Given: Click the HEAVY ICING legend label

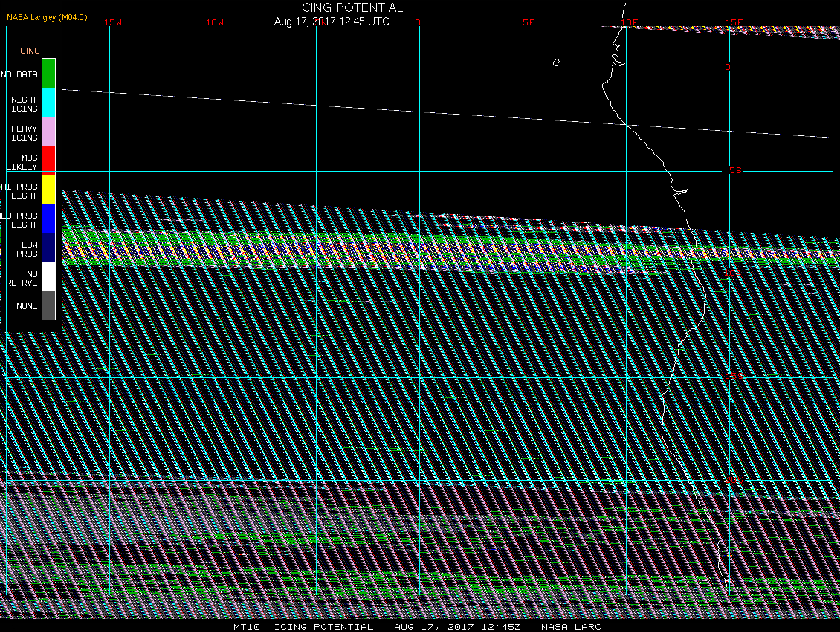Looking at the screenshot, I should coord(25,133).
